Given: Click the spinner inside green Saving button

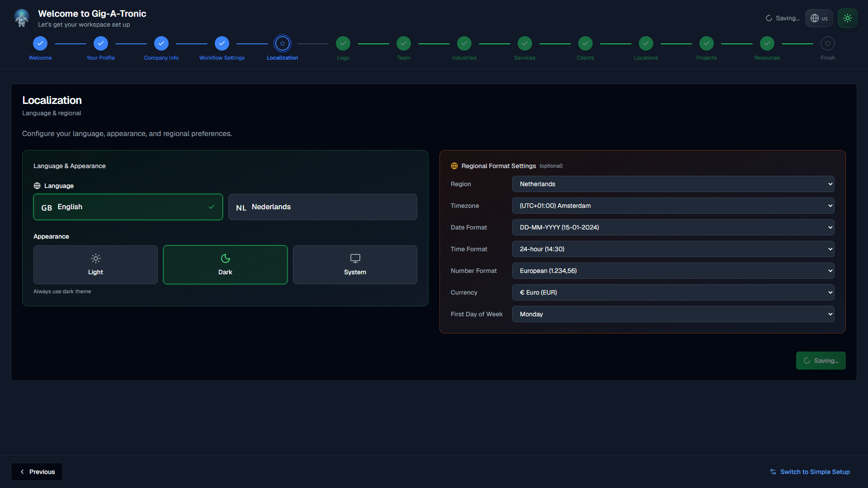Looking at the screenshot, I should 807,361.
